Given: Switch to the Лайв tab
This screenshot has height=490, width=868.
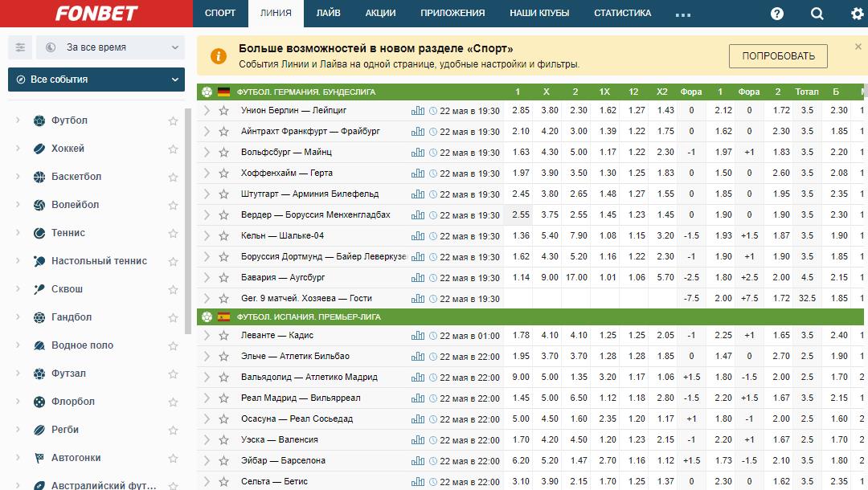Looking at the screenshot, I should tap(328, 14).
